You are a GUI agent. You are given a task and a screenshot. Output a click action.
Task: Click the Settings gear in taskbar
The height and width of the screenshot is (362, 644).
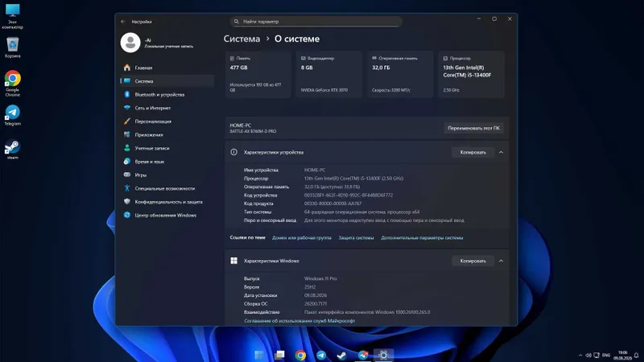383,355
